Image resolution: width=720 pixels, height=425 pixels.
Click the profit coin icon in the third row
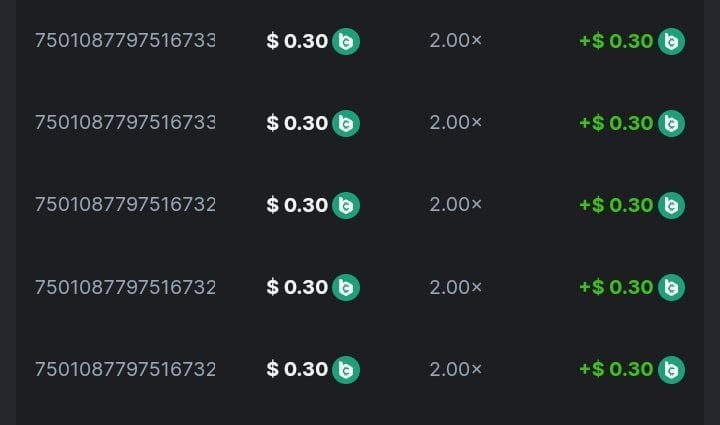coord(671,205)
